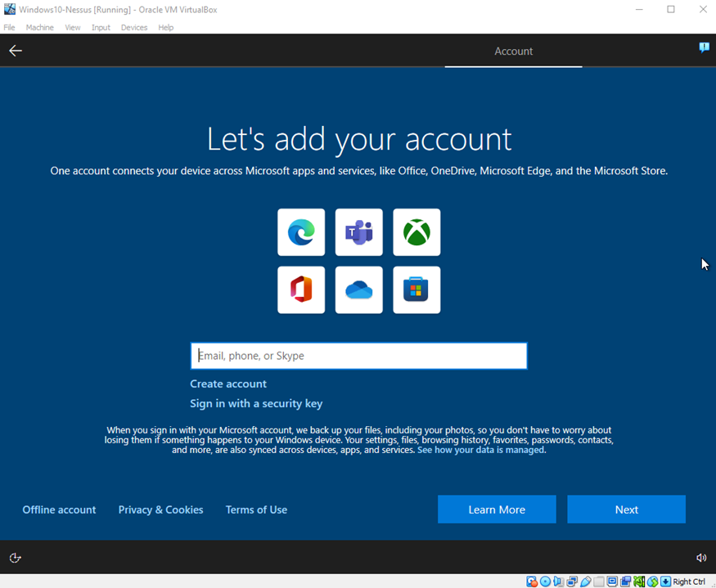The width and height of the screenshot is (716, 588).
Task: Open the VirtualBox Machine menu
Action: [x=39, y=27]
